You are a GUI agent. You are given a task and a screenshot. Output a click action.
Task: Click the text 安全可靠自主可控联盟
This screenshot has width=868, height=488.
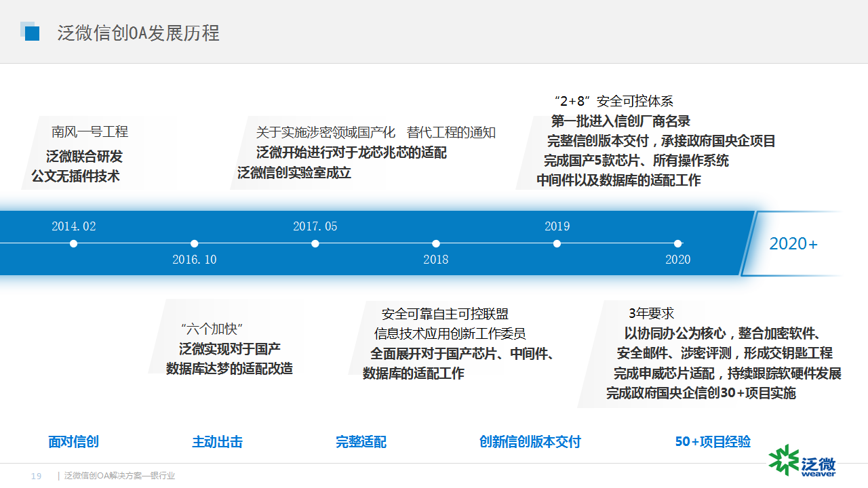[445, 314]
